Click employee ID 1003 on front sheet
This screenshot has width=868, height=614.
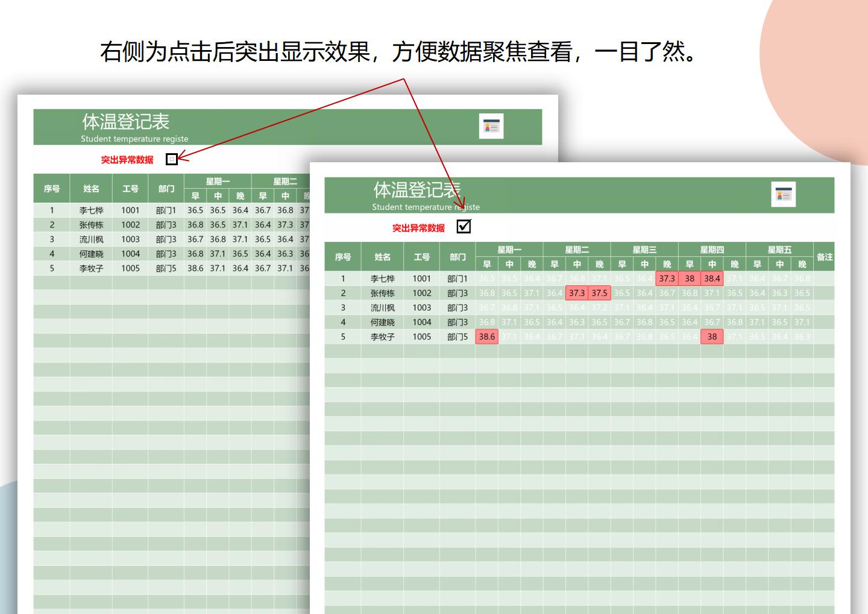[421, 308]
